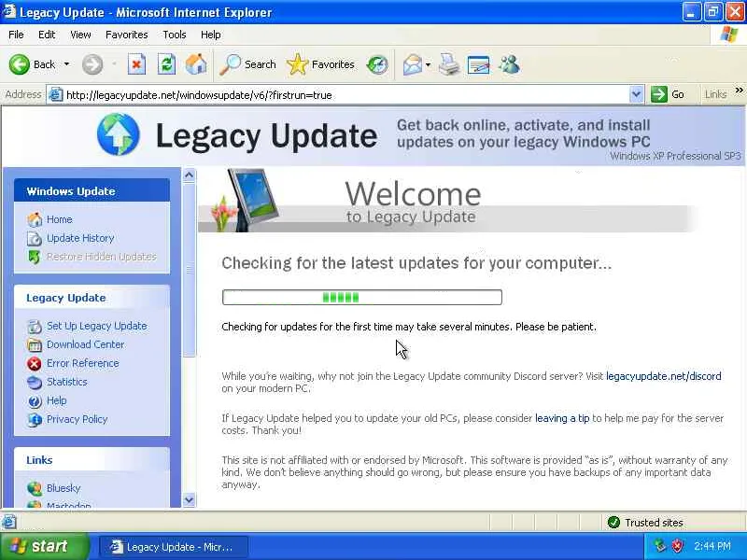Open the Edit page toolbar icon

pyautogui.click(x=478, y=64)
